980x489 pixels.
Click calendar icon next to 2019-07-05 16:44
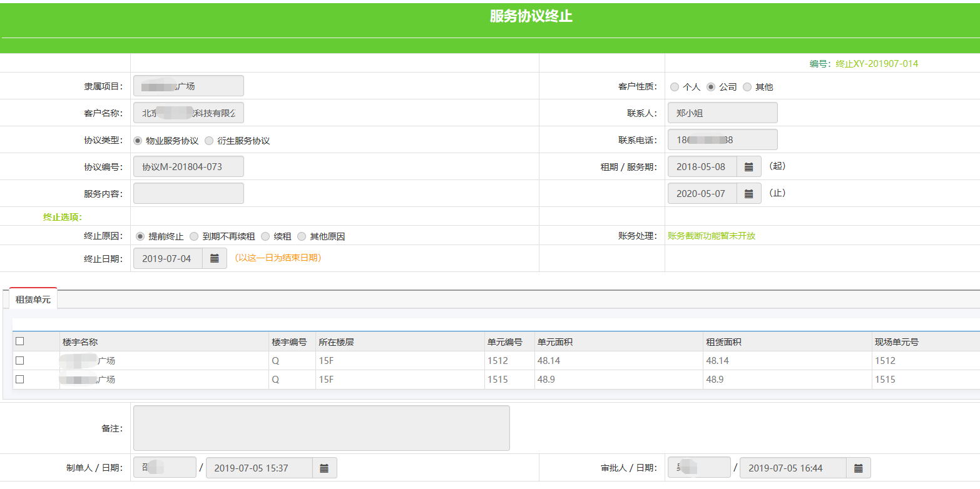click(858, 468)
